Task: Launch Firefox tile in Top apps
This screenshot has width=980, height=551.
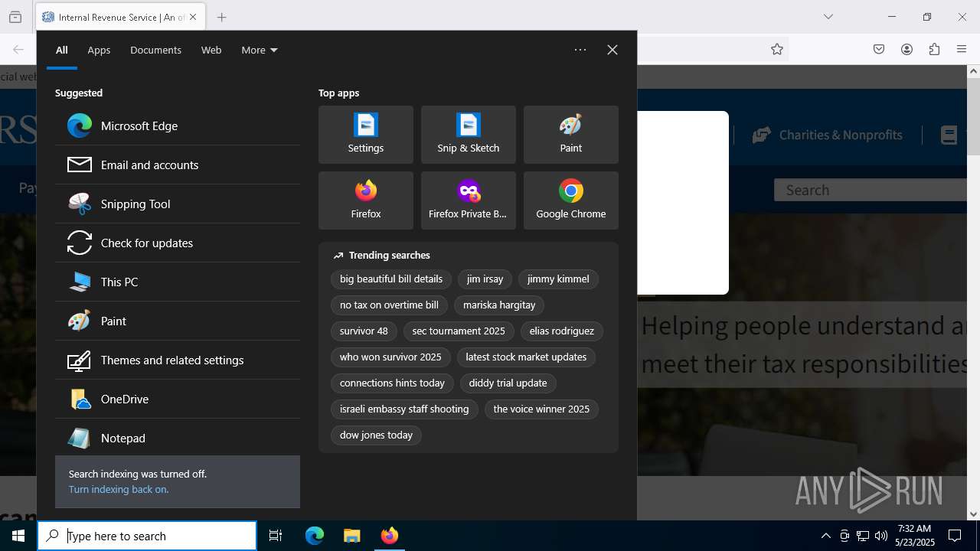Action: coord(366,201)
